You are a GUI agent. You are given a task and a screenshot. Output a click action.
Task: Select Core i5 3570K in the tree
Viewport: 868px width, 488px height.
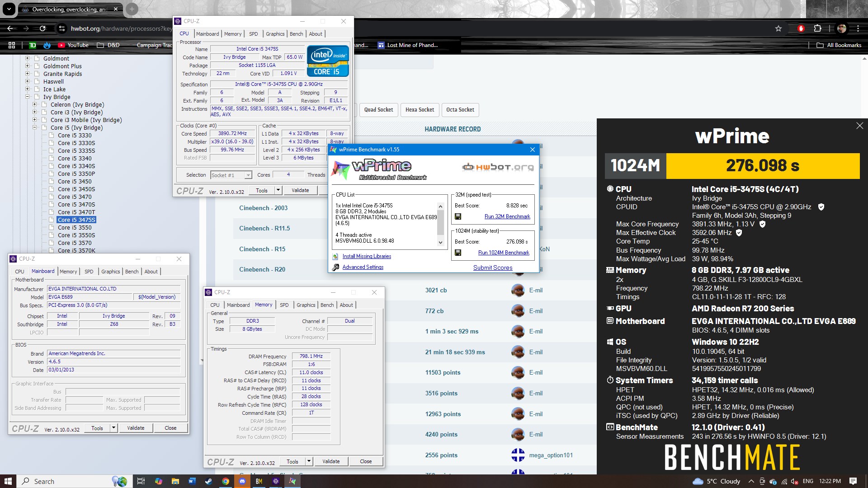[x=76, y=250]
